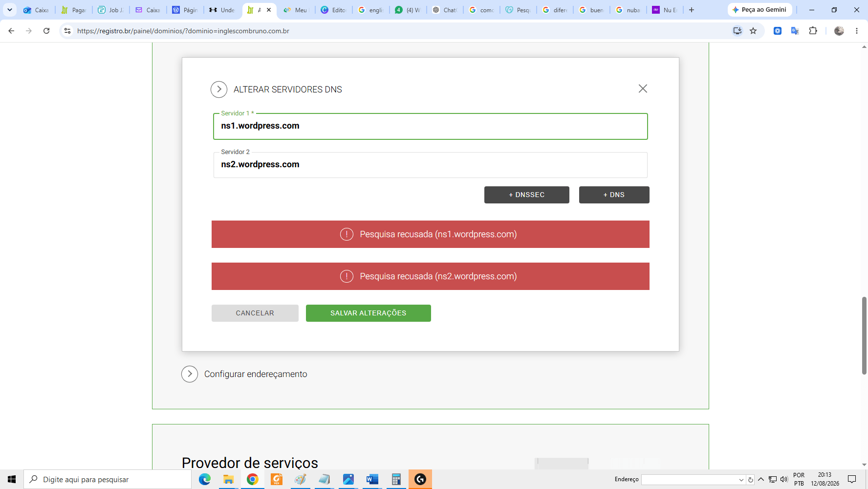Viewport: 868px width, 489px height.
Task: Switch to the WordPress Página tab
Action: click(x=185, y=10)
